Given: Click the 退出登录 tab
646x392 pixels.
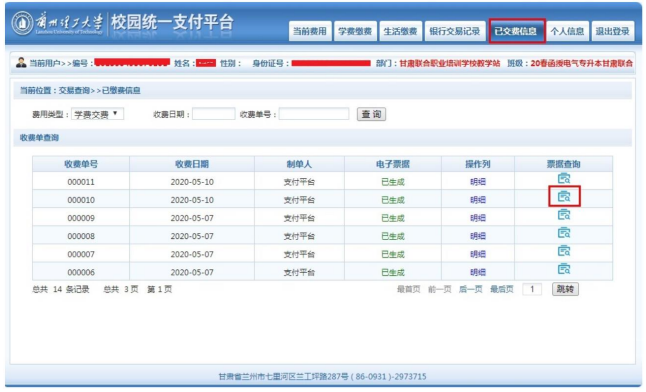Looking at the screenshot, I should pos(613,31).
